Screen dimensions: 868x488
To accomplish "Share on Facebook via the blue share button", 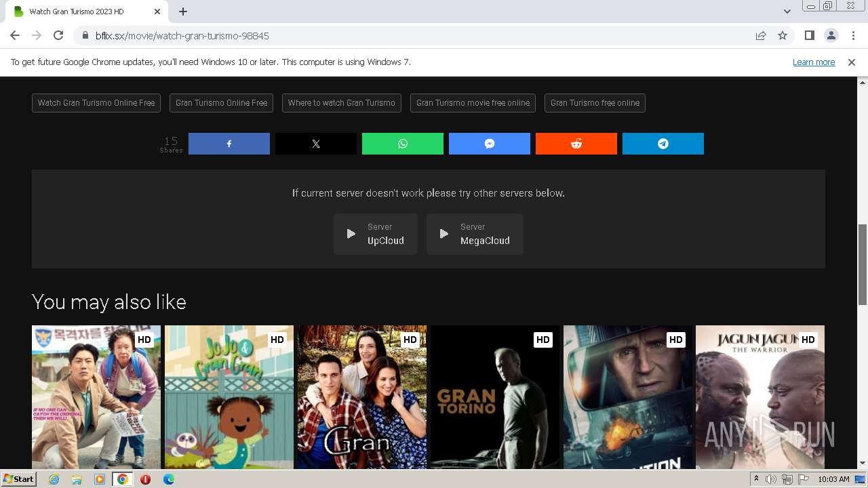I will tap(229, 144).
